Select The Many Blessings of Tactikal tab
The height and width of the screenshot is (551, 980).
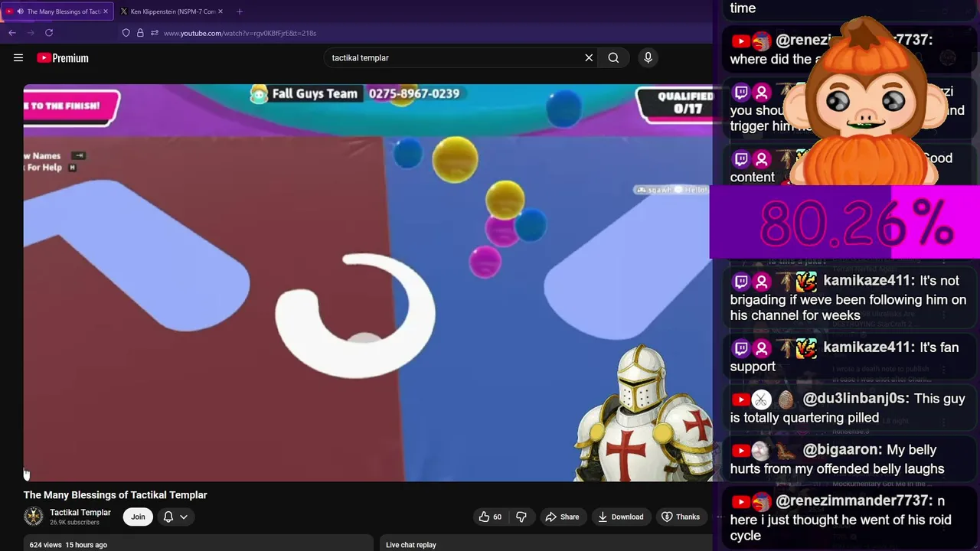(x=57, y=11)
